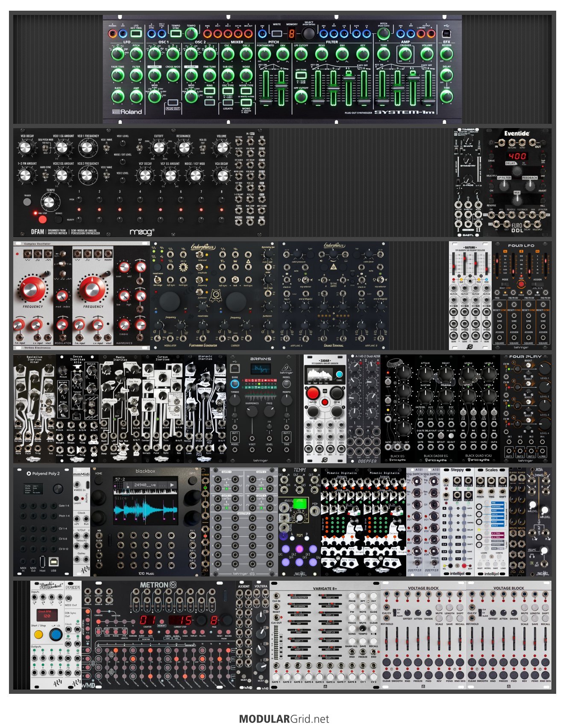Click the LEGATO button on System-1m
This screenshot has height=728, width=569.
pyautogui.click(x=228, y=103)
